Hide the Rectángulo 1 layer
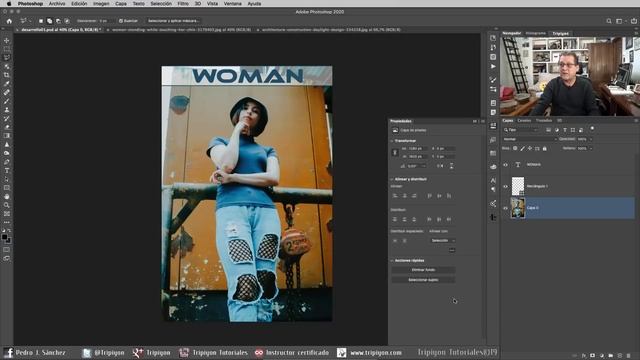Screen dimensions: 640x360 505,187
